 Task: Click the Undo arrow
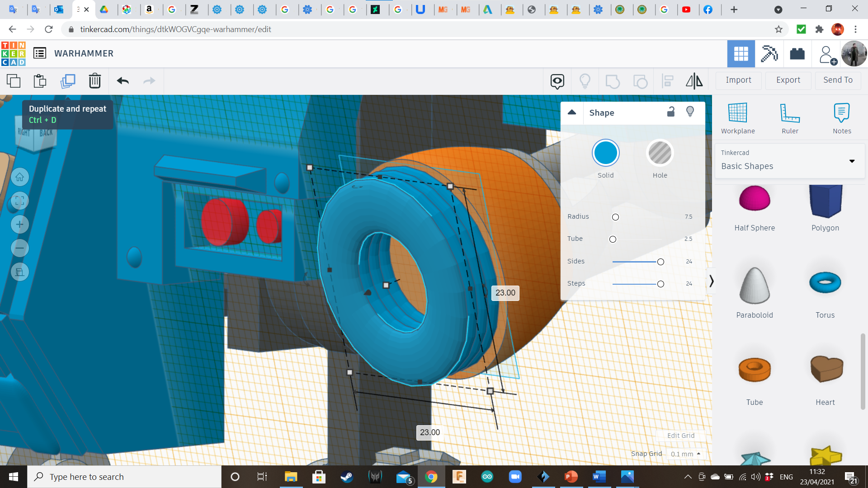pyautogui.click(x=123, y=81)
